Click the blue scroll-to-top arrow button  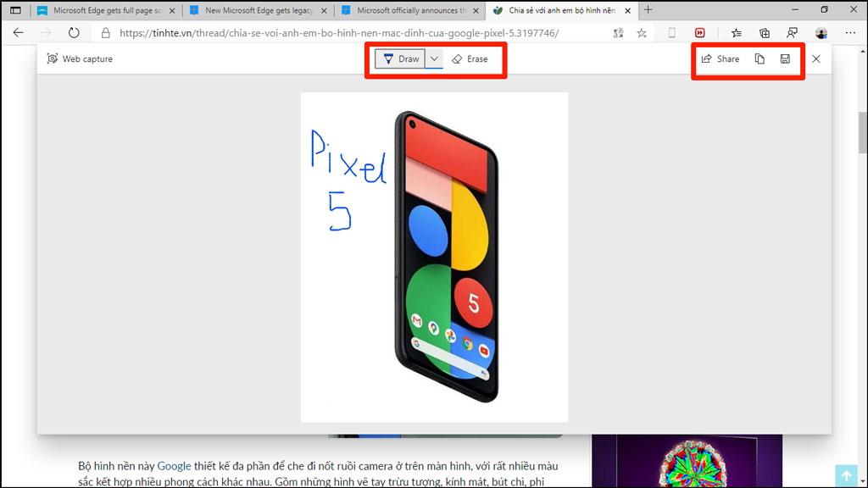click(x=847, y=475)
